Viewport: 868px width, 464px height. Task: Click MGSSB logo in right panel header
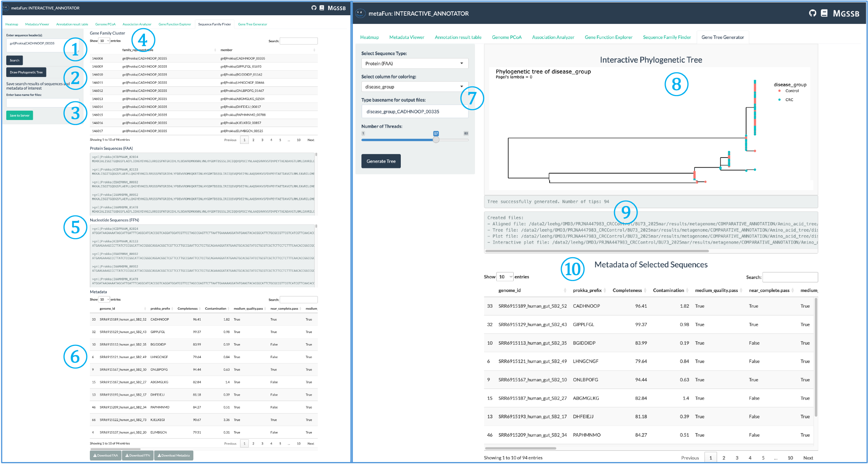[x=846, y=13]
